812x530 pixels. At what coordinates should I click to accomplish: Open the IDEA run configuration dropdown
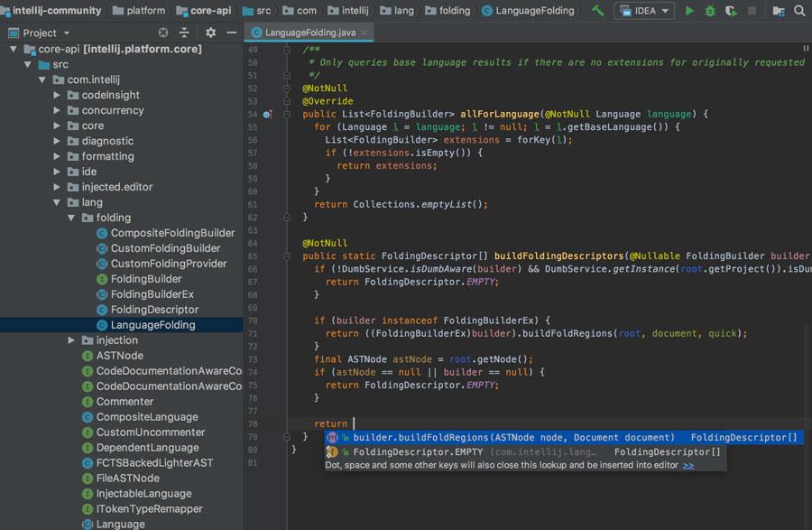point(644,10)
